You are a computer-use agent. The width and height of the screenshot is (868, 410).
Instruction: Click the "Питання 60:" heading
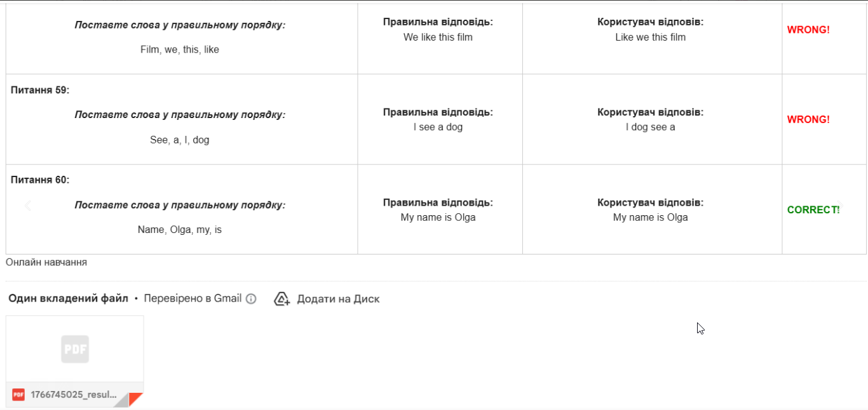[x=40, y=180]
